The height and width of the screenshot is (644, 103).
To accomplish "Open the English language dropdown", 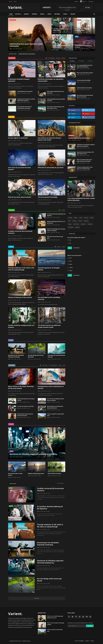I will [x=91, y=1].
